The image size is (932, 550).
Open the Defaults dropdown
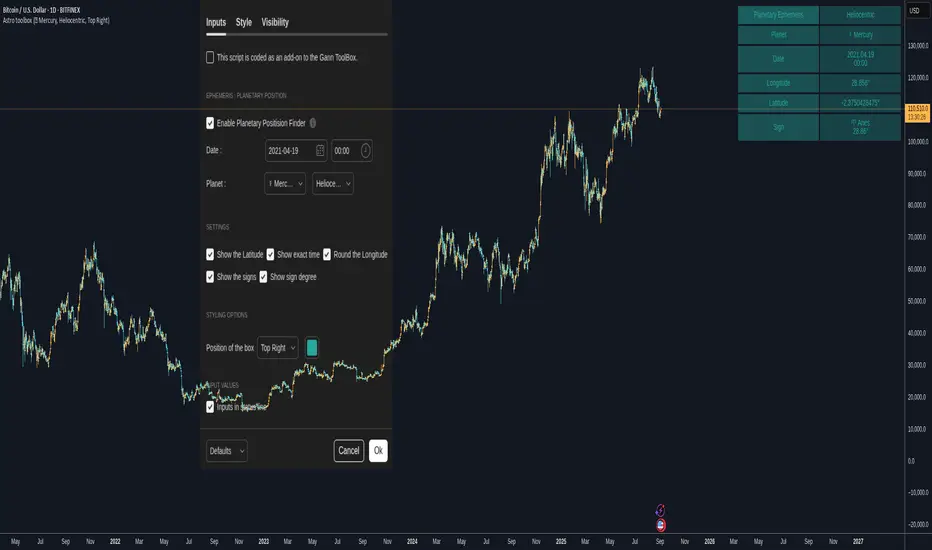tap(227, 451)
